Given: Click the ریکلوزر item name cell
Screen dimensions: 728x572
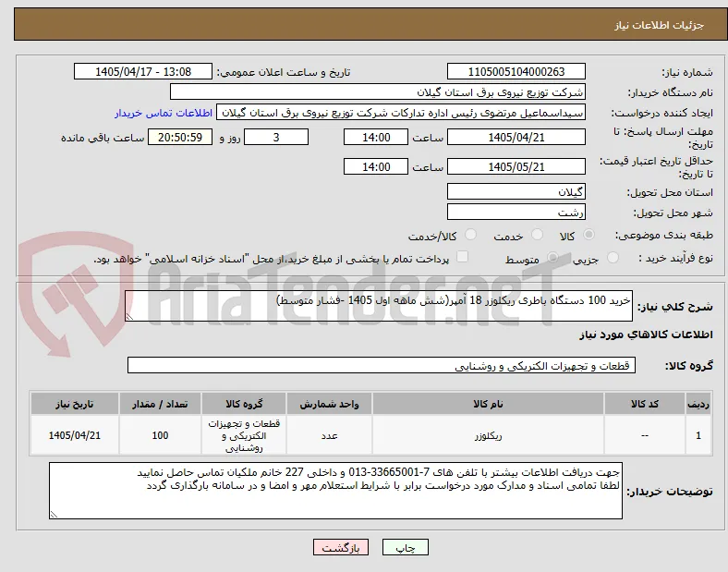Looking at the screenshot, I should point(488,435).
